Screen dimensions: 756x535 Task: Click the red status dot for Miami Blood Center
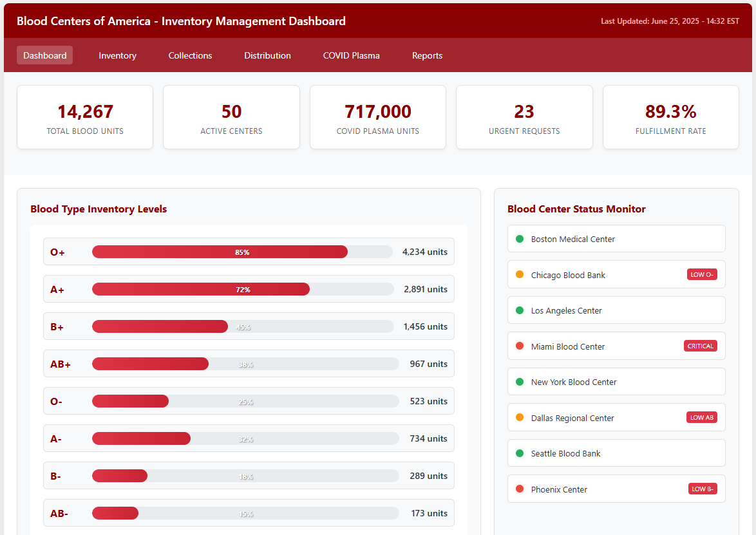pos(520,346)
